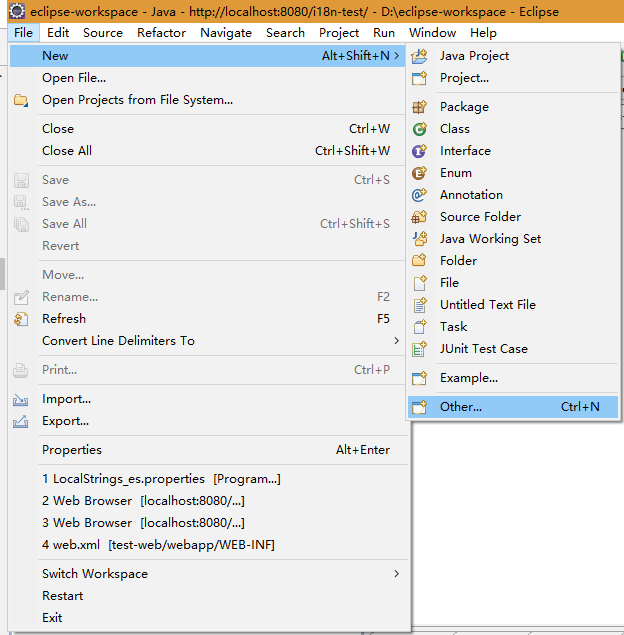The height and width of the screenshot is (635, 624).
Task: Open recent item 3 Web Browser
Action: (207, 523)
